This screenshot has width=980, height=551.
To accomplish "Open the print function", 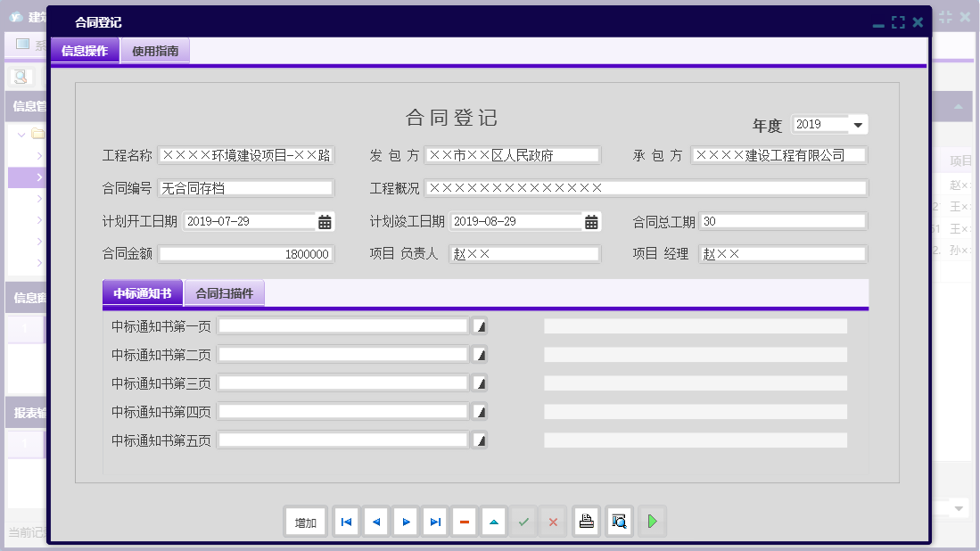I will 586,522.
